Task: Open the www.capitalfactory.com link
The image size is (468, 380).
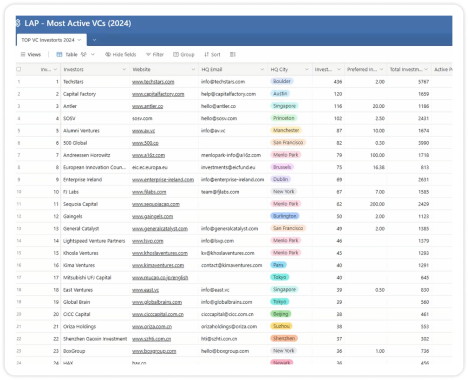Action: 158,94
